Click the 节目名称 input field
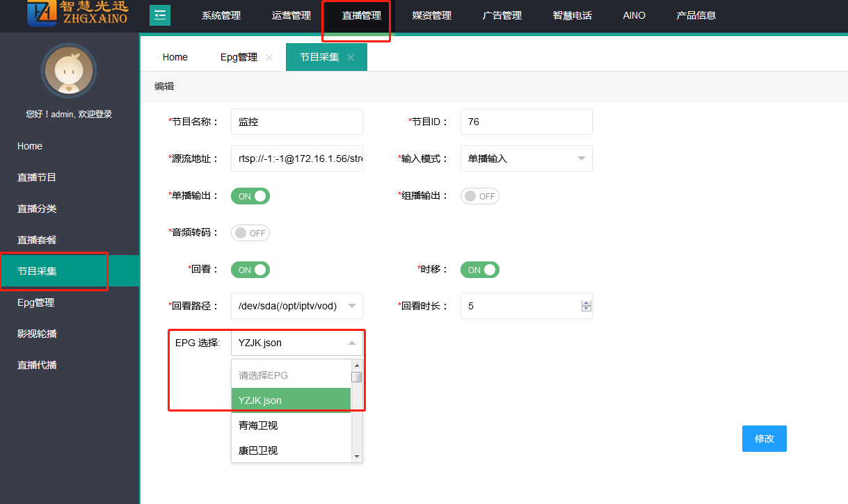The image size is (848, 504). coord(296,122)
